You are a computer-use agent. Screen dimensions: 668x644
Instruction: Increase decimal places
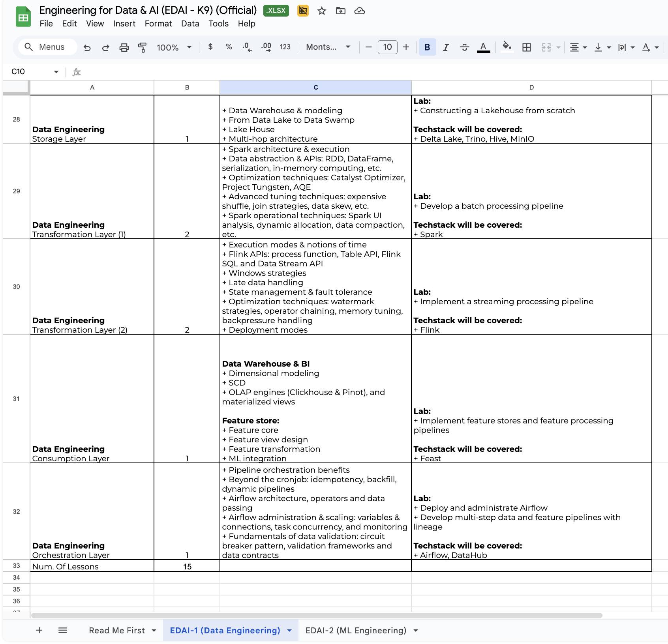tap(266, 47)
